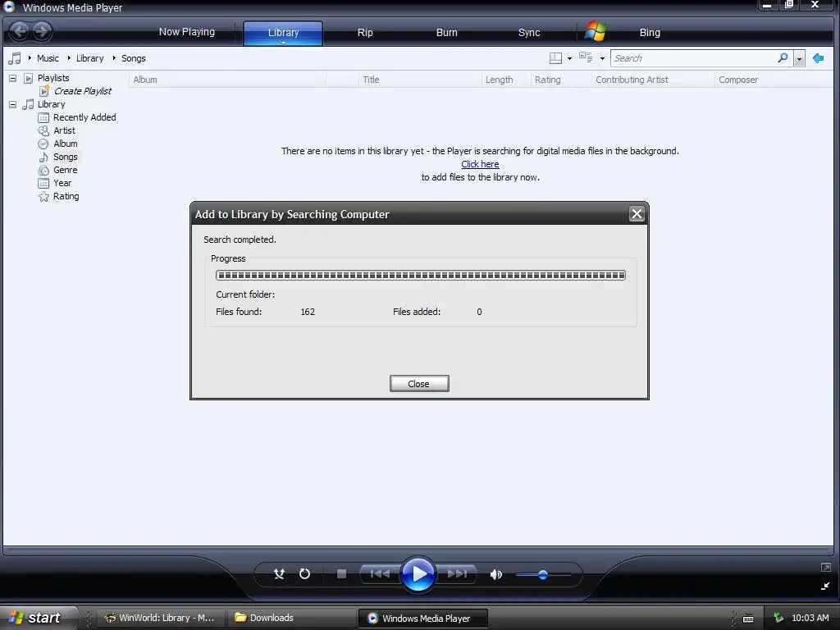Select Recently Added in Library tree
This screenshot has width=840, height=630.
pyautogui.click(x=84, y=117)
